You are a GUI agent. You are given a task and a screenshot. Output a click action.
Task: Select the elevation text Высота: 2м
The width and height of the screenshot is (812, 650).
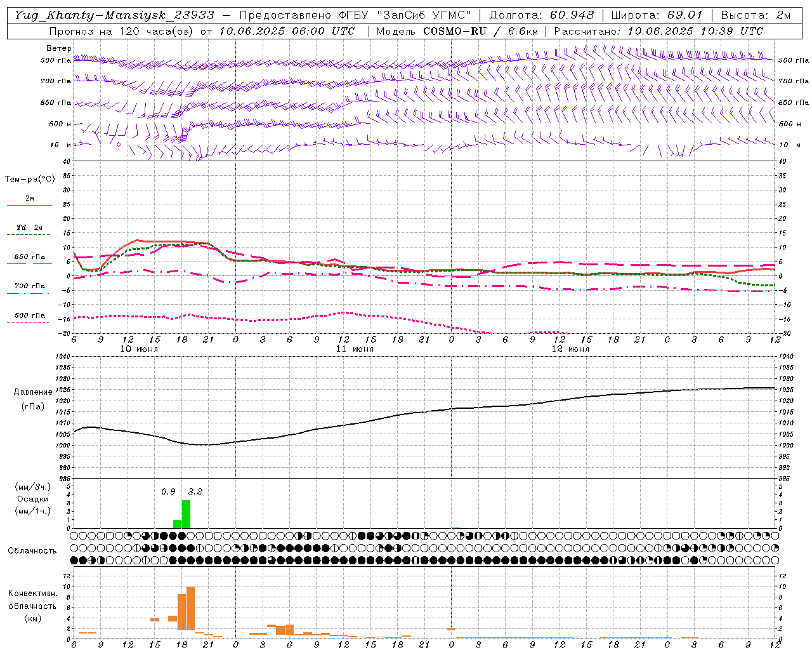(x=756, y=15)
